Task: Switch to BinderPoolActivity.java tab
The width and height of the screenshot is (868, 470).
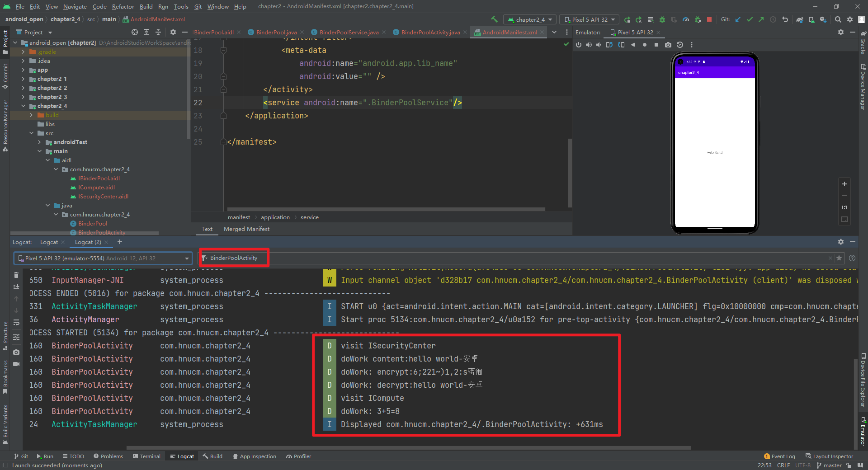Action: (430, 32)
